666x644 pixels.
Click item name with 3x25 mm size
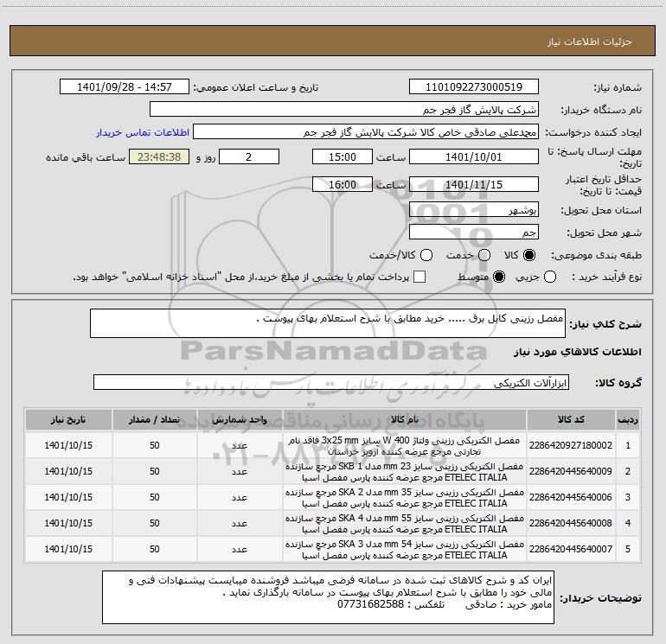(x=405, y=446)
